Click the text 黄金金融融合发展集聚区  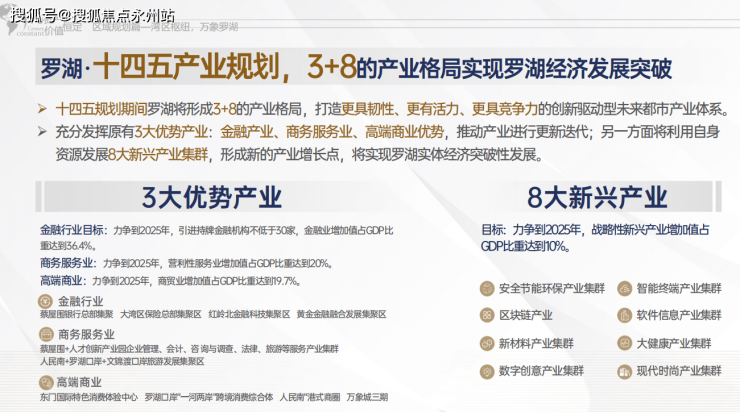coord(341,314)
